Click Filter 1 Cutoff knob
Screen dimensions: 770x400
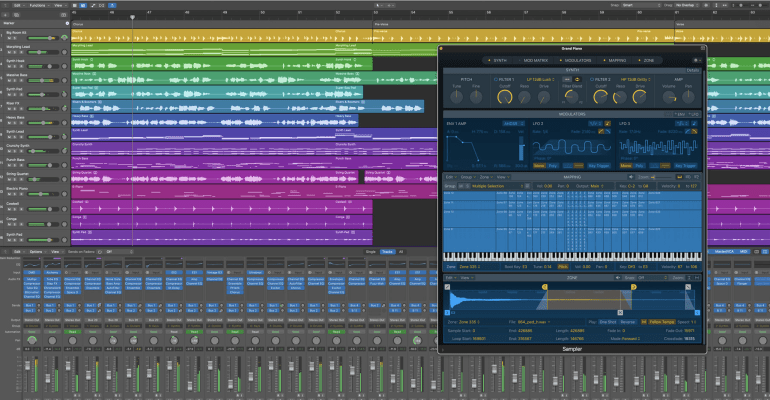(x=505, y=97)
